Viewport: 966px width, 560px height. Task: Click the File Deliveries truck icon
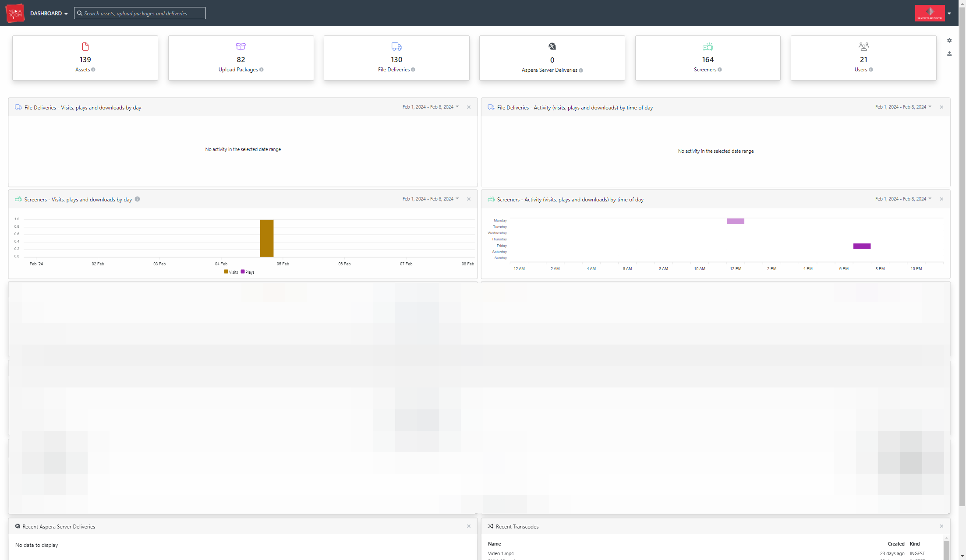[x=396, y=46]
